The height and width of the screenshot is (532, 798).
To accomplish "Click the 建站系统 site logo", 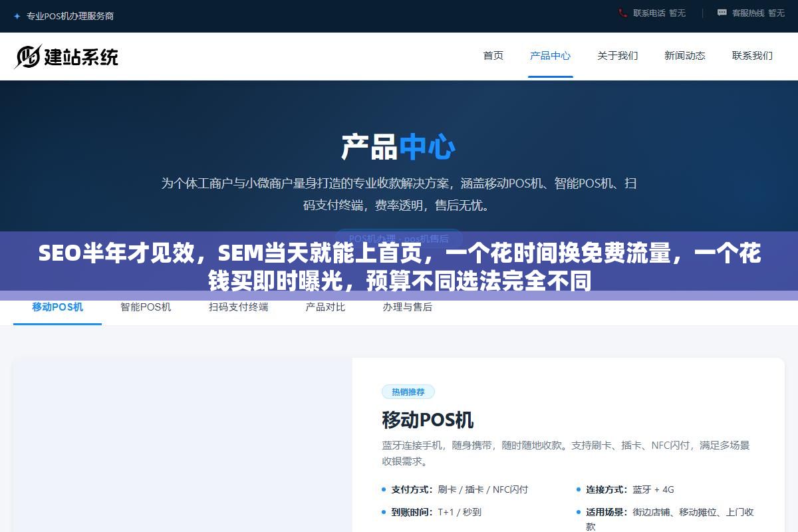I will 66,57.
